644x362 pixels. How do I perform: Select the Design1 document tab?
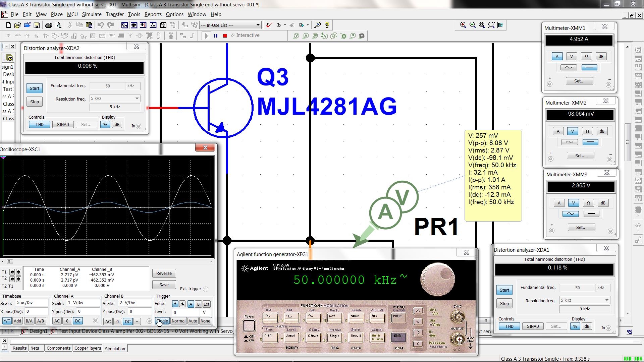pyautogui.click(x=35, y=331)
